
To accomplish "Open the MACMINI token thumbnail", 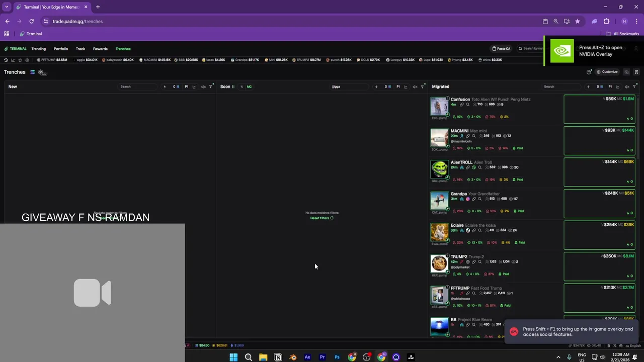I will point(439,138).
